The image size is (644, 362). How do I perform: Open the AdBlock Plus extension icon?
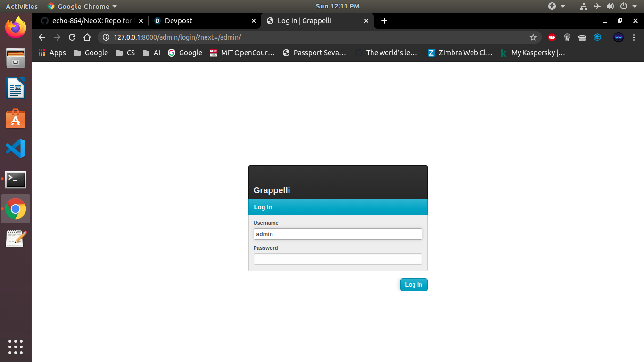pyautogui.click(x=552, y=37)
